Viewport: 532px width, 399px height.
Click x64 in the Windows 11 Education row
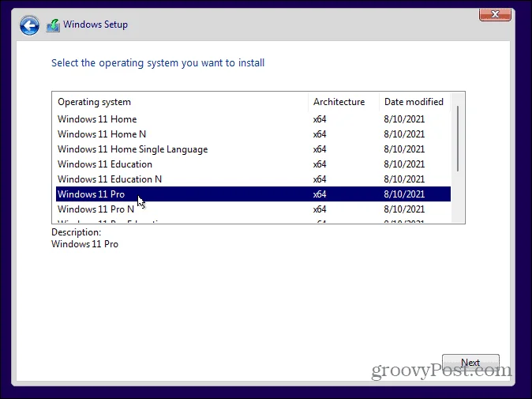320,164
